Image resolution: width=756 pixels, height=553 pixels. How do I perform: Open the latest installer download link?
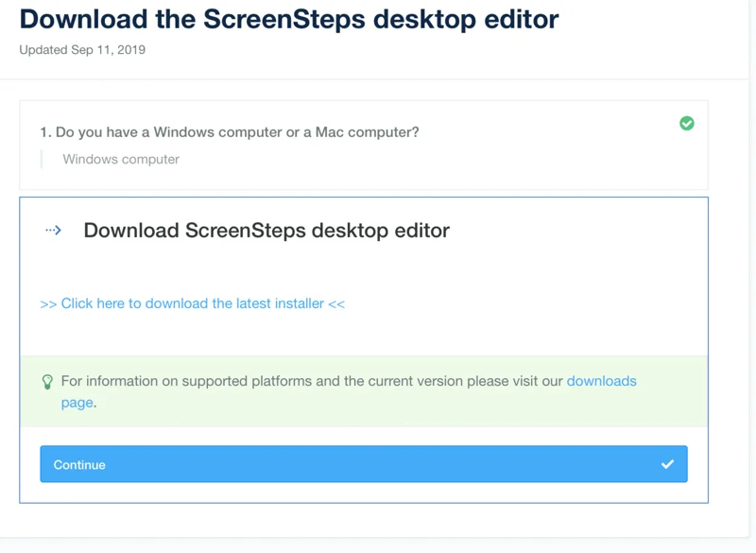tap(193, 303)
